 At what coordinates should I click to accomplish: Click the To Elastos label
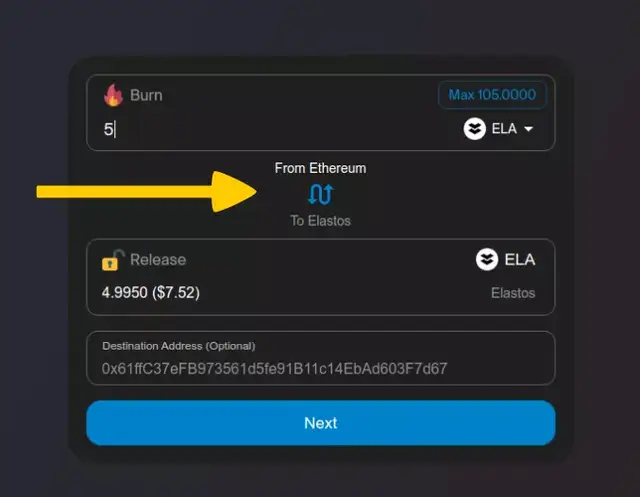click(320, 221)
